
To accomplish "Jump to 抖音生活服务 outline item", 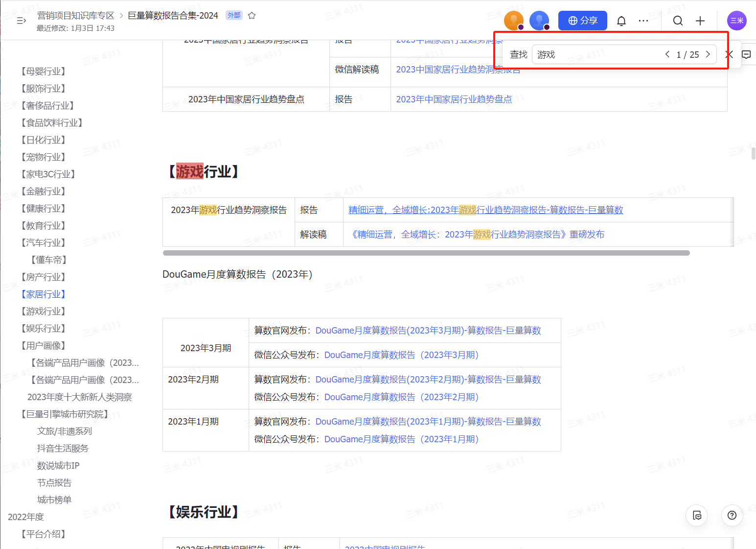I will click(x=63, y=449).
